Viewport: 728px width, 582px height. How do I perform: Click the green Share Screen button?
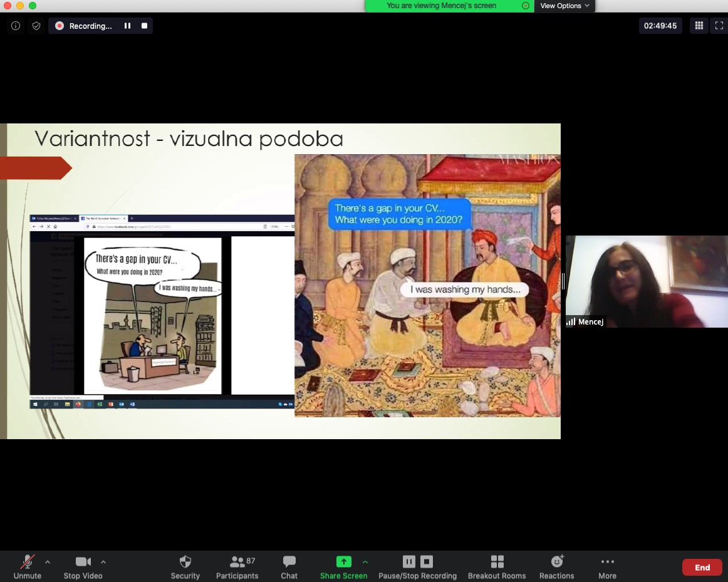[343, 566]
